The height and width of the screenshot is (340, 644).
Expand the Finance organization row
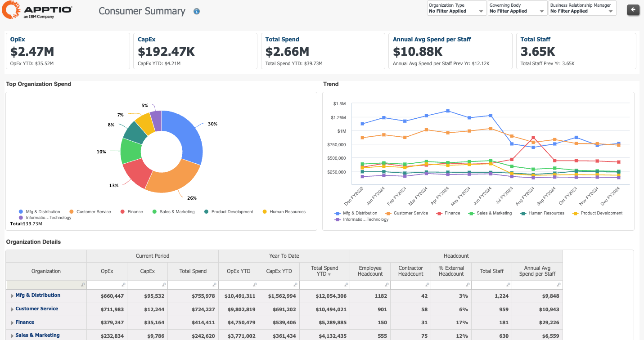tap(12, 322)
